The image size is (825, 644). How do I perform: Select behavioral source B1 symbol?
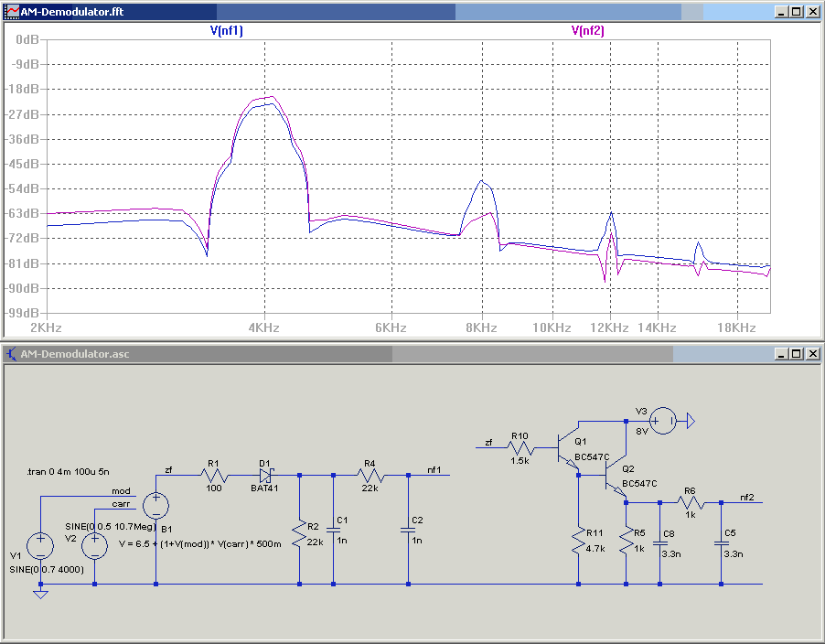[x=155, y=506]
